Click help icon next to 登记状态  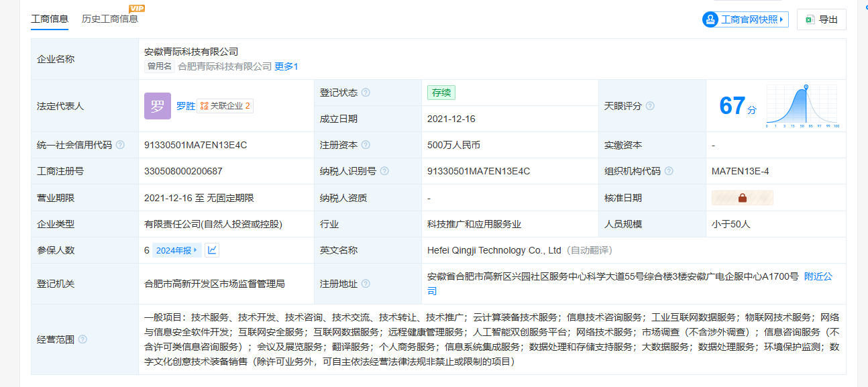tap(366, 93)
